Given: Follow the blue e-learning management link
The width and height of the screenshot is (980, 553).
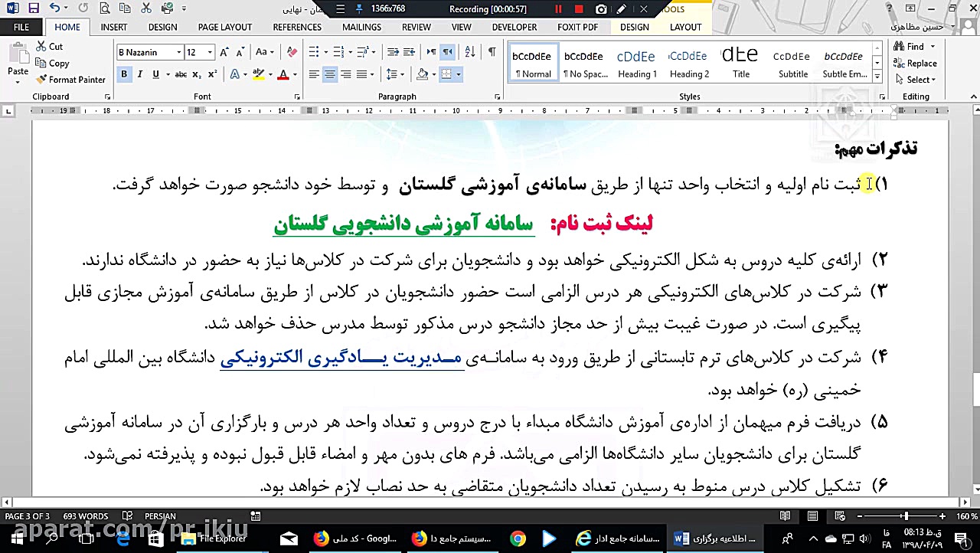Looking at the screenshot, I should (x=341, y=358).
